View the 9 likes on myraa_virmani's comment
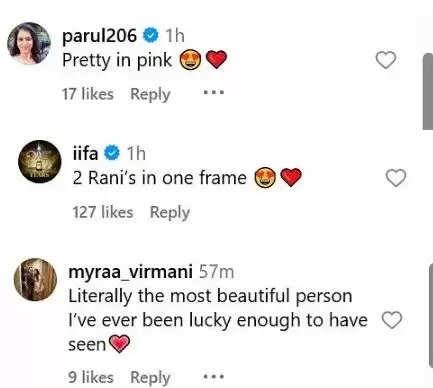Viewport: 433px width, 388px height. click(91, 377)
